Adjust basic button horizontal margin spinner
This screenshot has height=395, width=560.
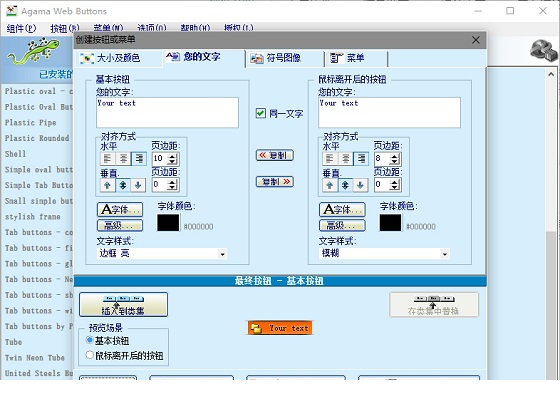[x=172, y=159]
